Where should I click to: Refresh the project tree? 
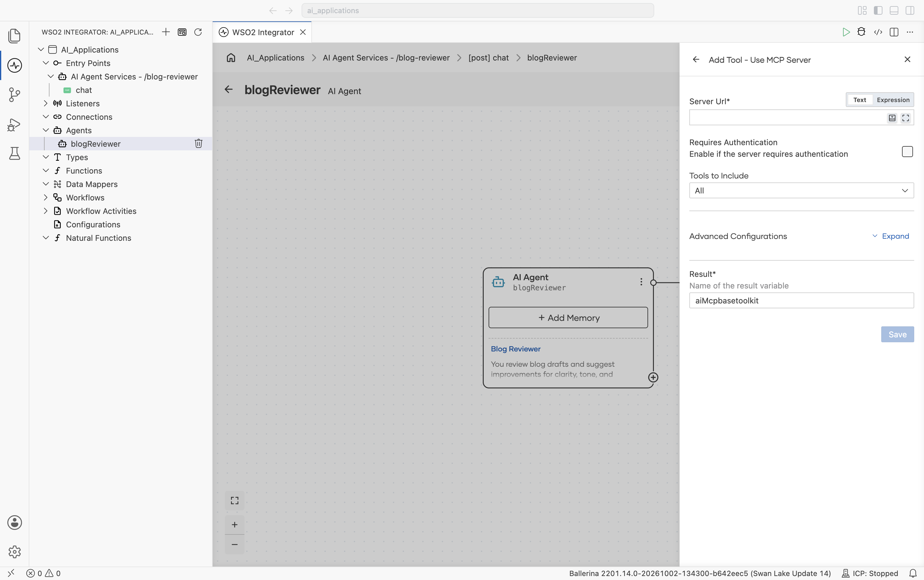pyautogui.click(x=198, y=32)
